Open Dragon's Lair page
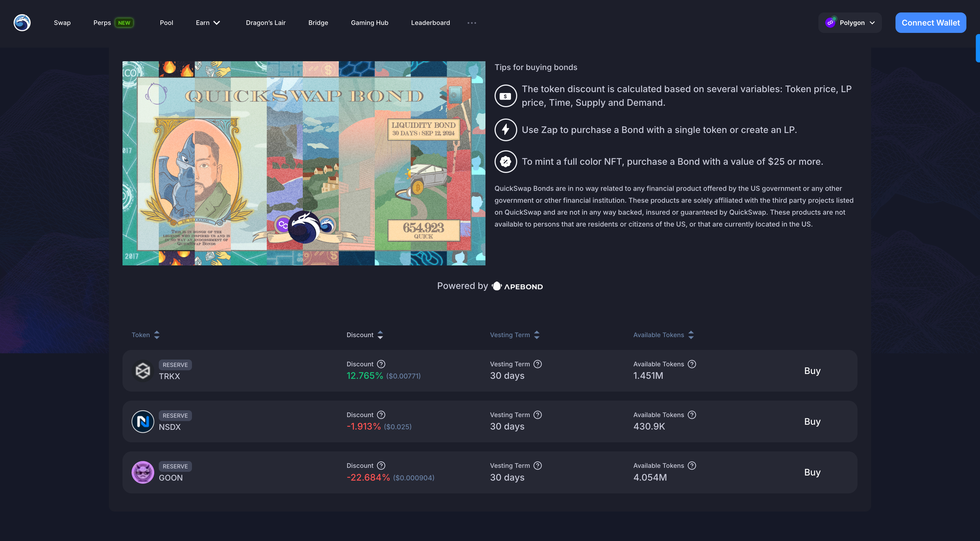 point(265,23)
